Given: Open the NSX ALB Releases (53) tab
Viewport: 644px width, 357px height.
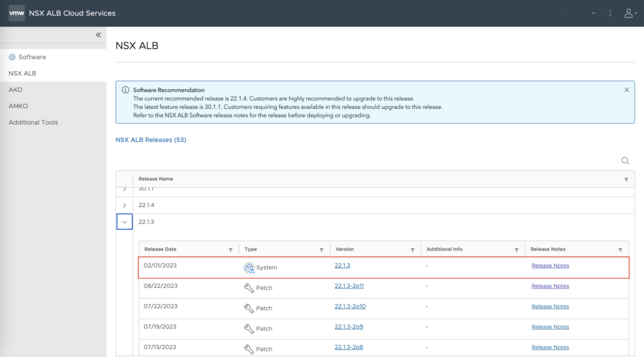Looking at the screenshot, I should pyautogui.click(x=151, y=140).
